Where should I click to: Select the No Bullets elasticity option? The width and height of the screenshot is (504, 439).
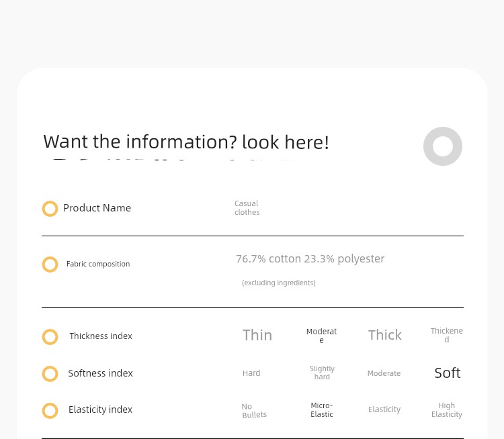point(254,411)
